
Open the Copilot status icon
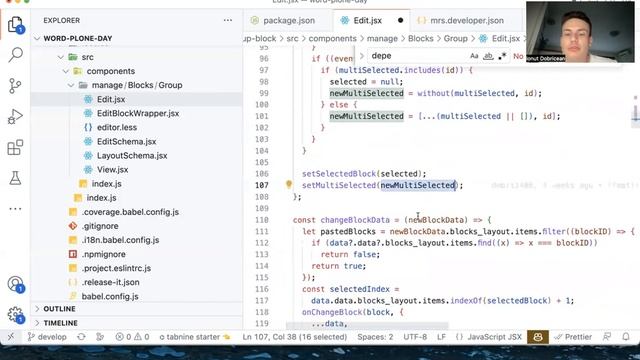coord(538,337)
